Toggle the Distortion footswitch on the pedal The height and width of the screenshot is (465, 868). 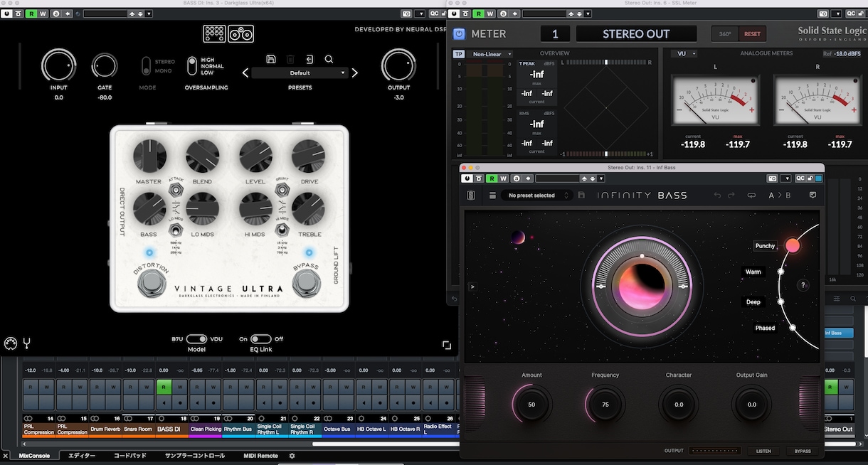click(150, 284)
